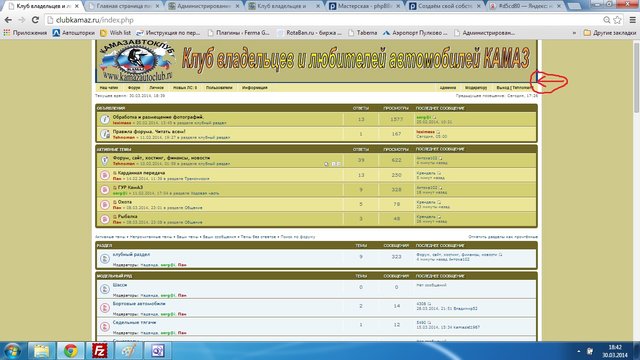Click the topic status icon beside Охота

[x=104, y=204]
